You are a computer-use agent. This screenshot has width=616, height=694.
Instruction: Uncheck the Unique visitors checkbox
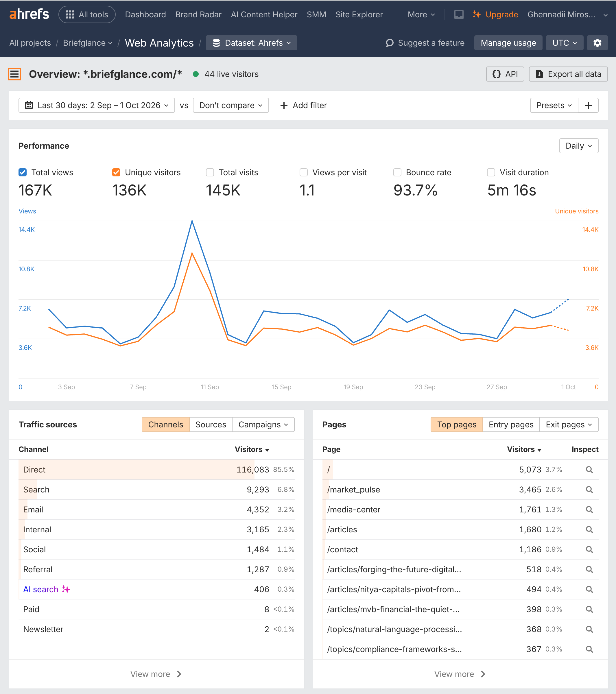(x=116, y=172)
